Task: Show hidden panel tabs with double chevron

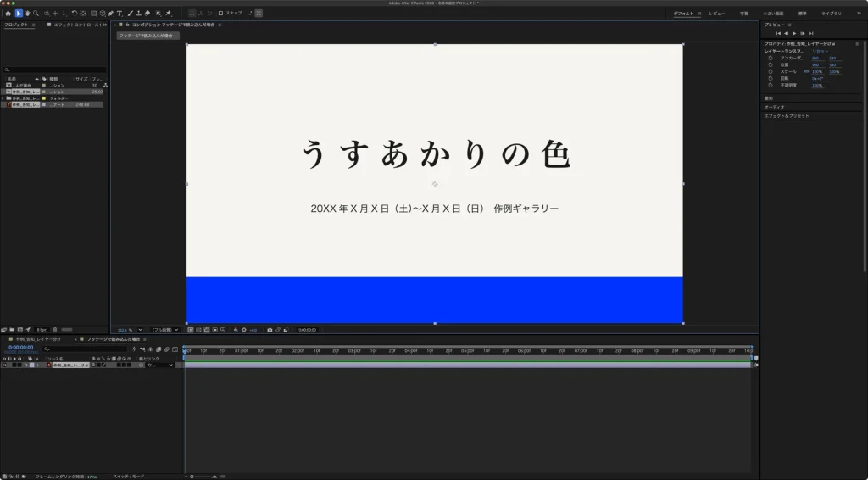Action: [x=105, y=25]
